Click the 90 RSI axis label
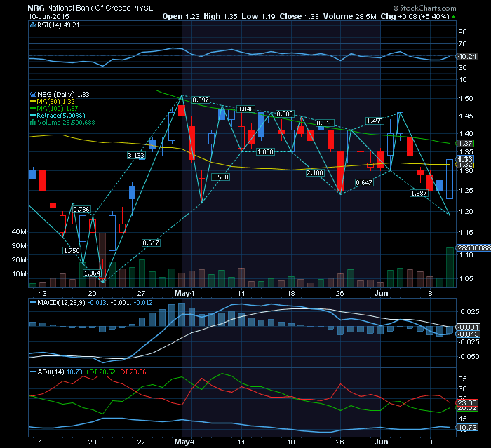 pyautogui.click(x=462, y=32)
